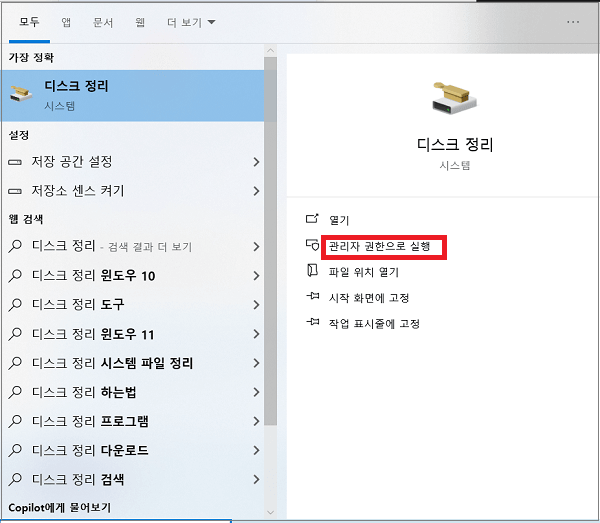Click results list scrollbar down arrow

click(x=271, y=512)
